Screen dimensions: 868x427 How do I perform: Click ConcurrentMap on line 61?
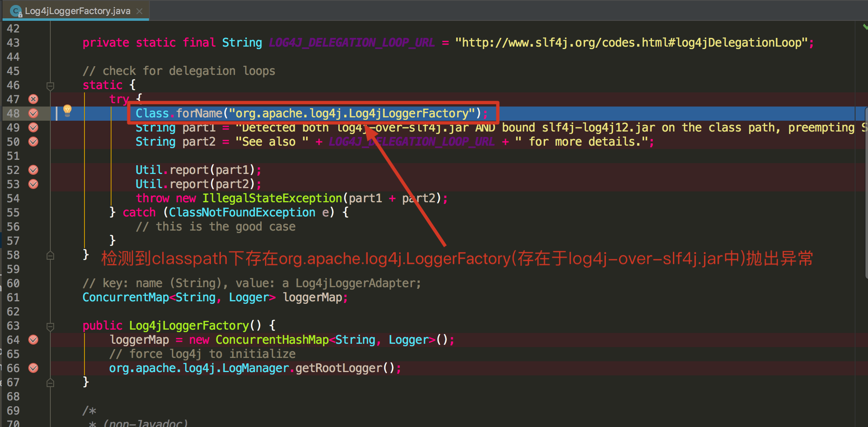(x=126, y=297)
